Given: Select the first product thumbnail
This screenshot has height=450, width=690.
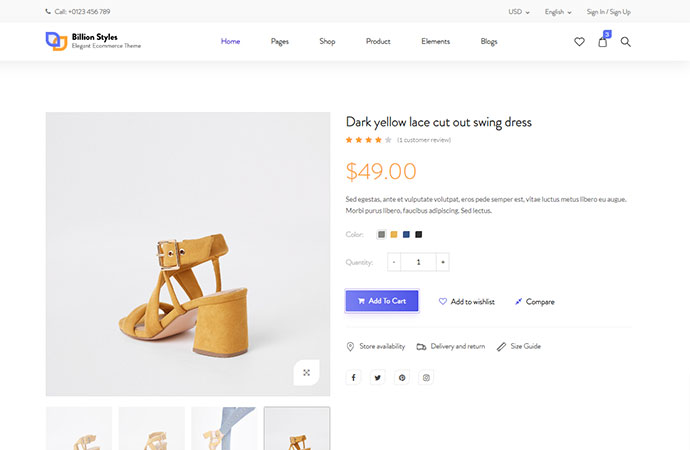Looking at the screenshot, I should [x=78, y=428].
